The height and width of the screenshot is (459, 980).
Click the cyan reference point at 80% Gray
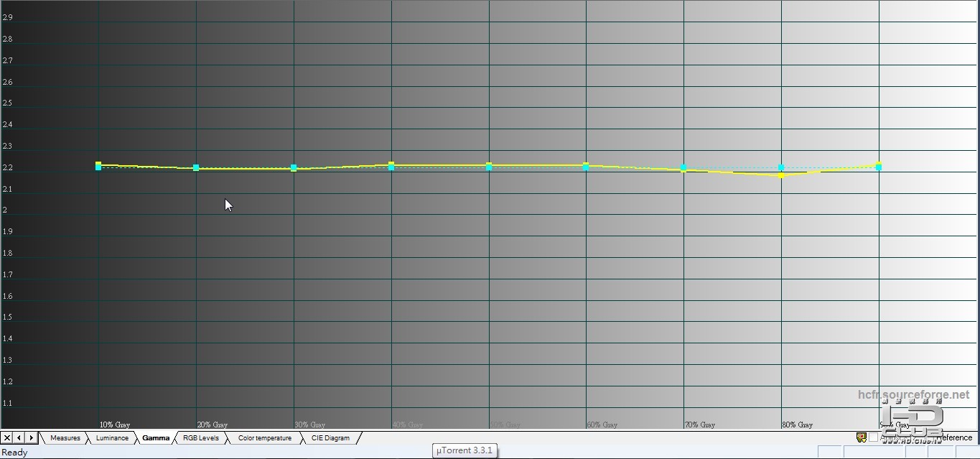click(x=781, y=167)
